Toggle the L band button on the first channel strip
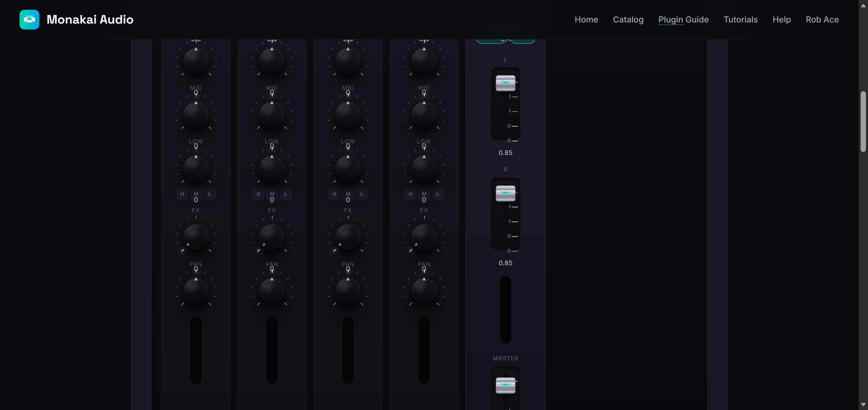Screen dimensions: 868x410 pyautogui.click(x=210, y=194)
